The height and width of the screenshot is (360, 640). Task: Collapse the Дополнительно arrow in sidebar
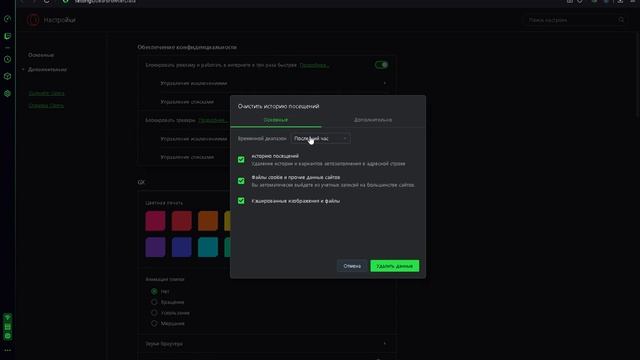pyautogui.click(x=23, y=70)
